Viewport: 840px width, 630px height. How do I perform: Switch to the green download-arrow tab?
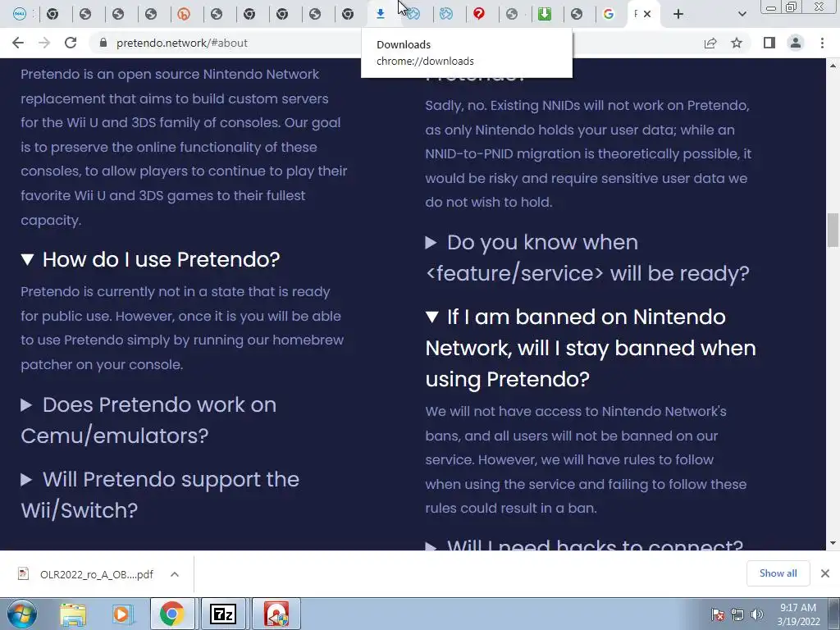(545, 14)
